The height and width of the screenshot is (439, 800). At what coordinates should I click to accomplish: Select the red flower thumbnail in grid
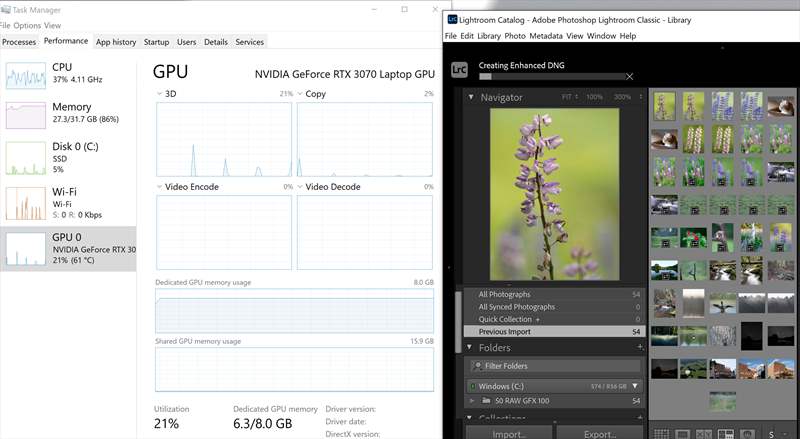pos(693,238)
